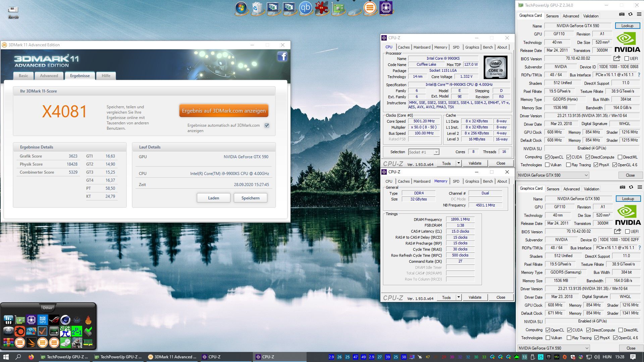This screenshot has height=362, width=644.
Task: Share BIOS icon in upper GPU-Z window
Action: tap(617, 58)
